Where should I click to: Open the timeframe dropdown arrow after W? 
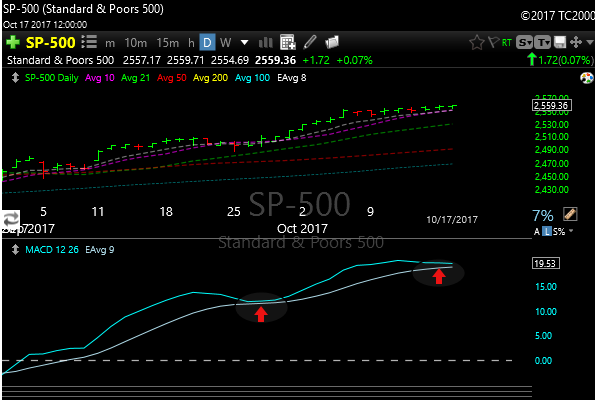[x=244, y=43]
